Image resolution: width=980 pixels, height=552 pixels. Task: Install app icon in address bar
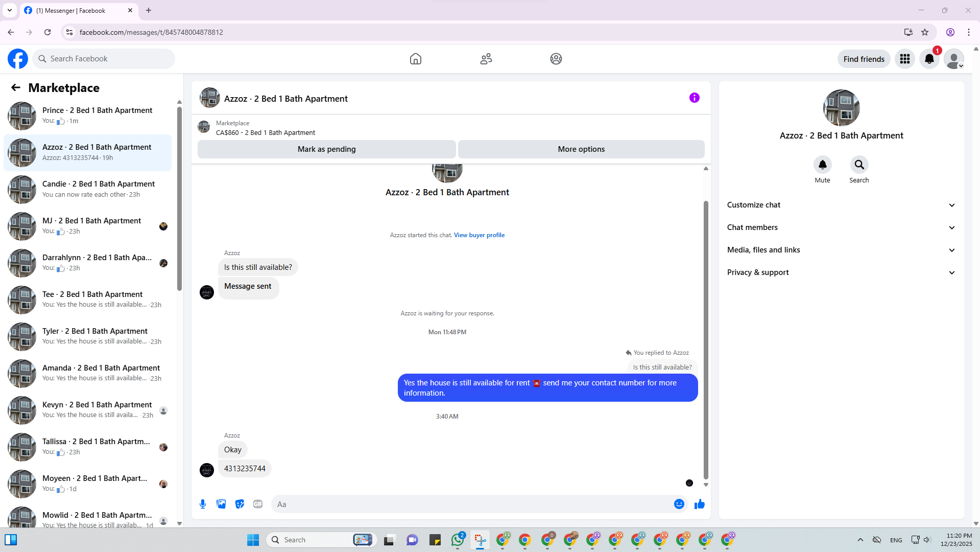tap(908, 32)
